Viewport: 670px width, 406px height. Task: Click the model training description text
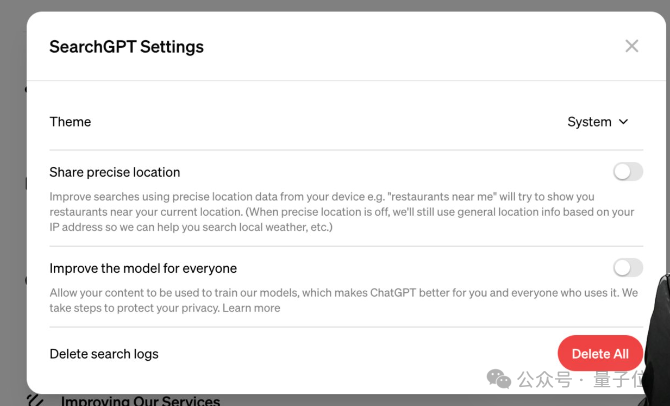point(344,300)
